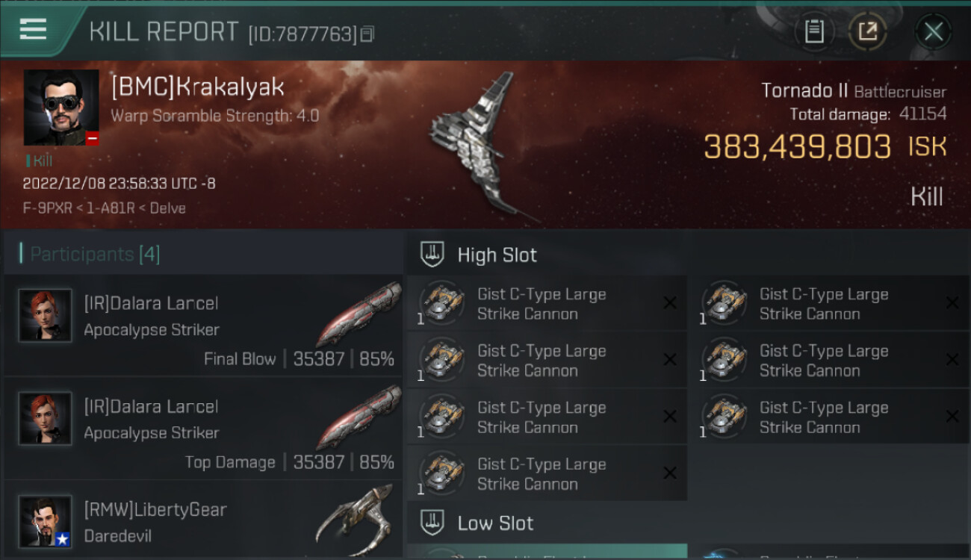Image resolution: width=971 pixels, height=560 pixels.
Task: Copy the kill report ID
Action: pyautogui.click(x=367, y=34)
